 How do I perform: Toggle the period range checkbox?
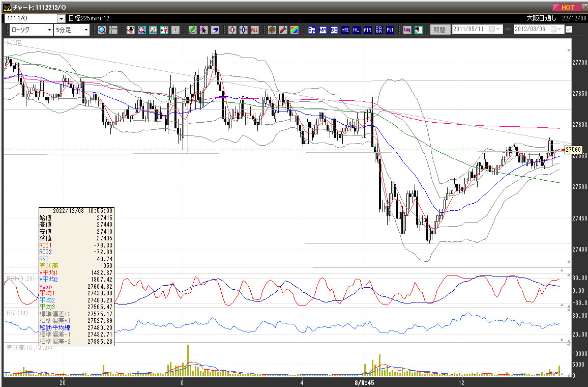pos(569,29)
